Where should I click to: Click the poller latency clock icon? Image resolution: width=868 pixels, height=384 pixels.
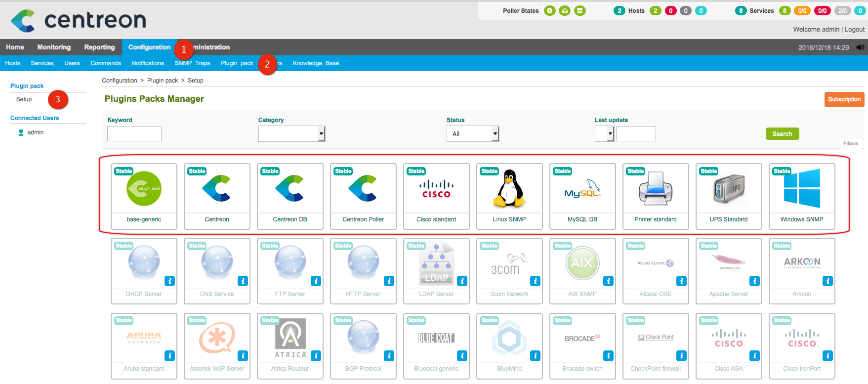click(x=549, y=11)
